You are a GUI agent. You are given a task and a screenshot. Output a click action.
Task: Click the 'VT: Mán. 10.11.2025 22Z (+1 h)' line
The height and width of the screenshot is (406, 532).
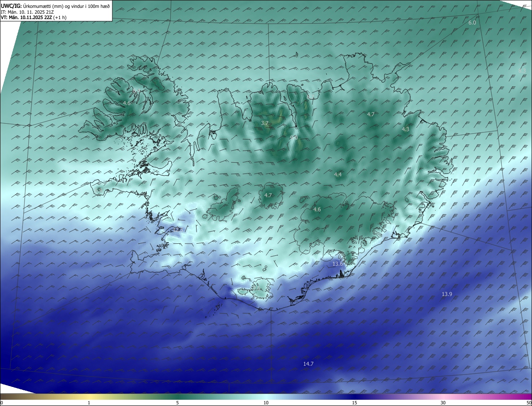(x=34, y=18)
